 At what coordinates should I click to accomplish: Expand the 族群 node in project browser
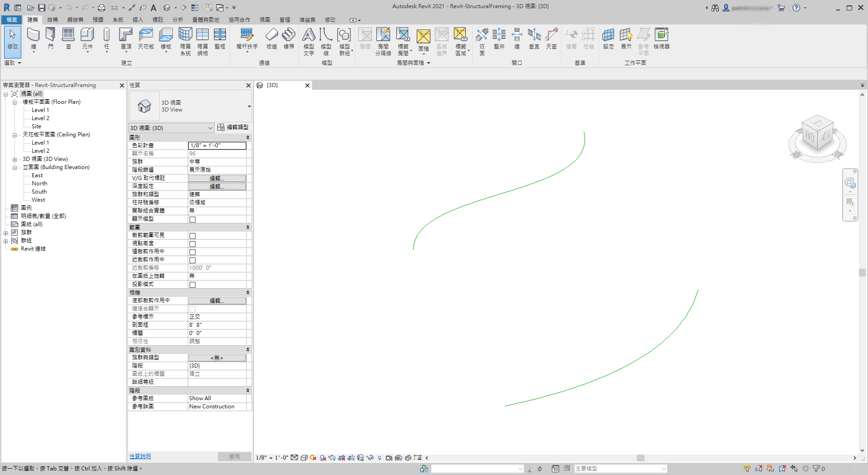point(5,232)
